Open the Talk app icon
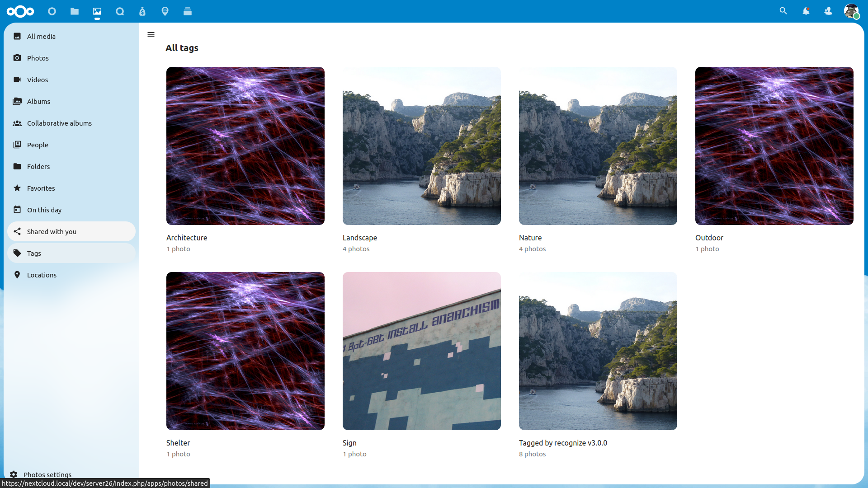 (x=120, y=11)
